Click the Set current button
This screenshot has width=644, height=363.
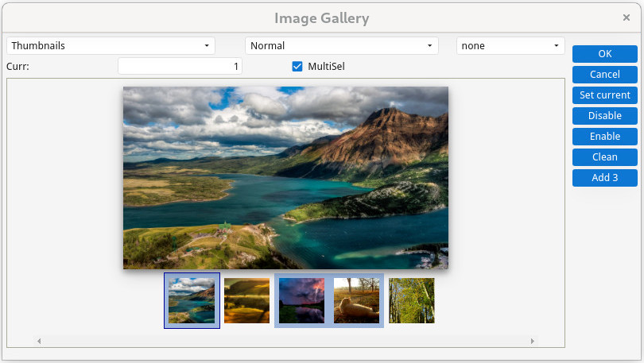pyautogui.click(x=604, y=95)
